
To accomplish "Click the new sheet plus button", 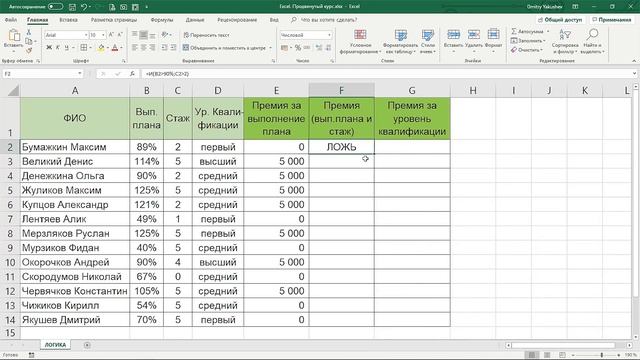I will coord(87,345).
